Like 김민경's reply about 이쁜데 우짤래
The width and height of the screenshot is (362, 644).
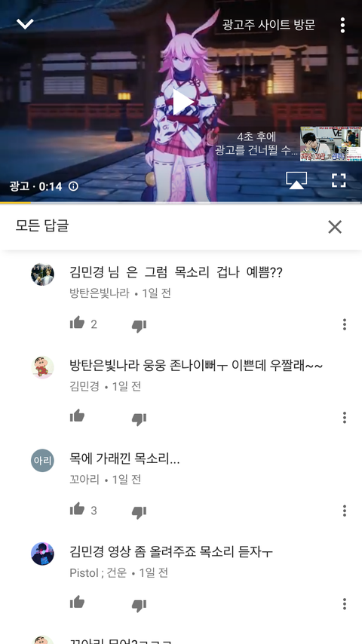click(77, 416)
